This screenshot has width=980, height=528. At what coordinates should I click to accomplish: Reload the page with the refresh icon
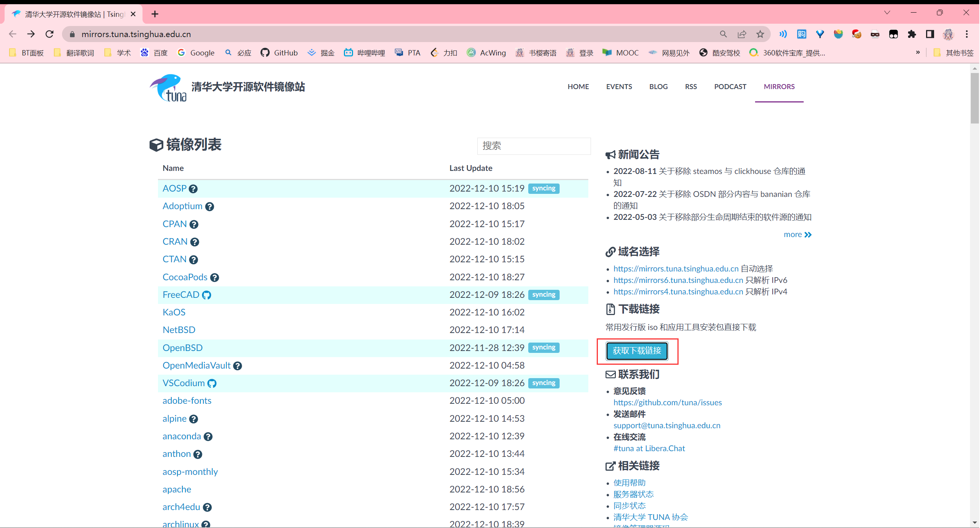click(49, 34)
